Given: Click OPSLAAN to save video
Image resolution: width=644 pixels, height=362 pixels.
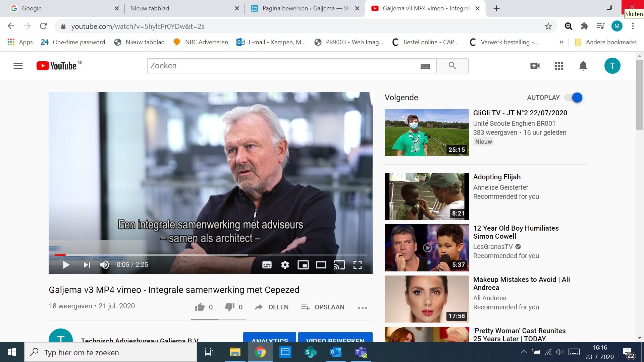Looking at the screenshot, I should tap(323, 307).
